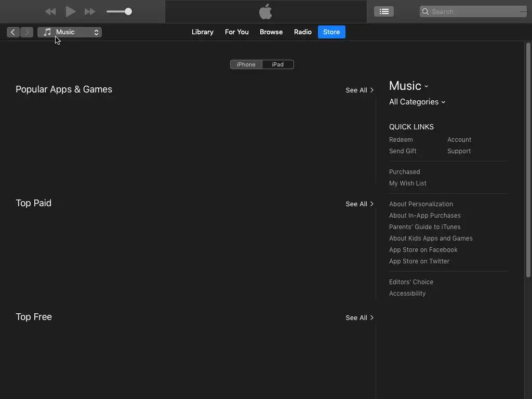The width and height of the screenshot is (532, 399).
Task: Open the Music media picker dropdown
Action: coord(70,32)
